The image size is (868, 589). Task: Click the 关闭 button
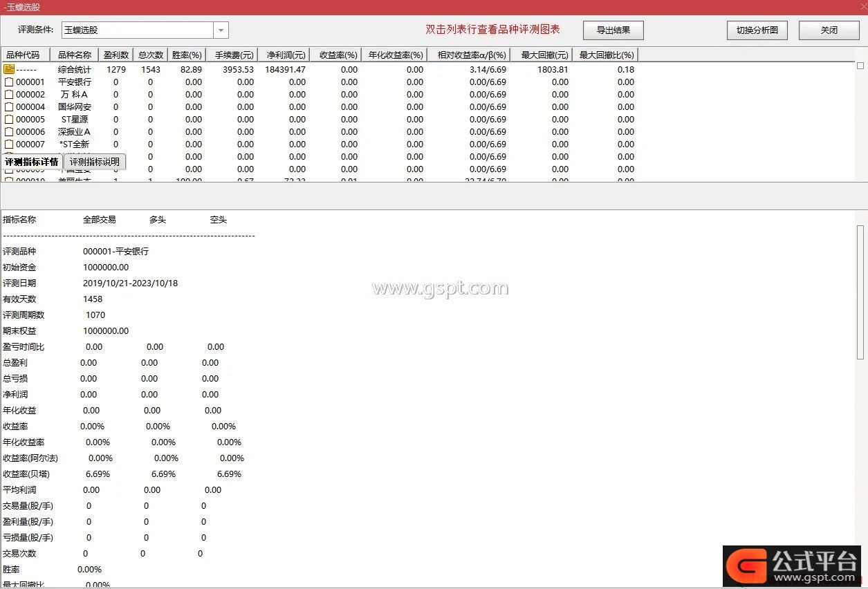point(829,30)
